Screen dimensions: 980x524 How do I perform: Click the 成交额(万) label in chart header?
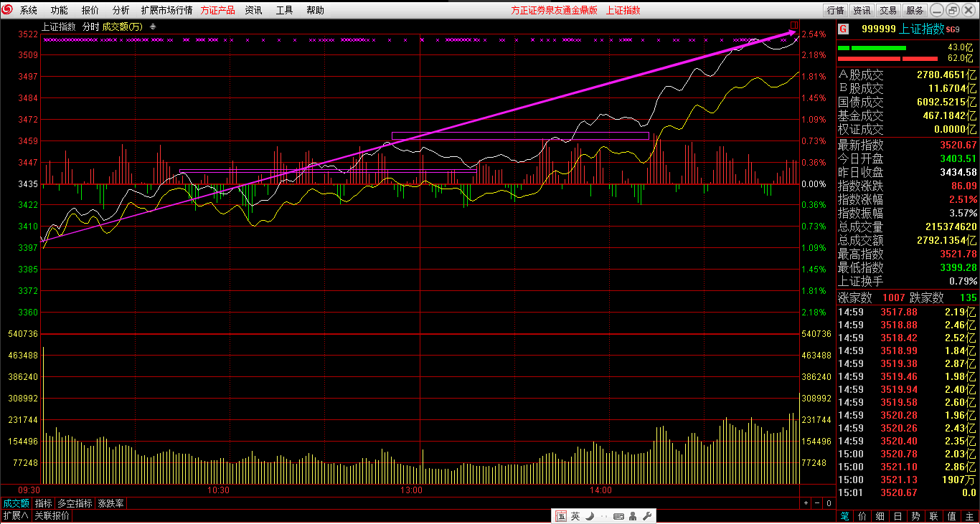[123, 27]
